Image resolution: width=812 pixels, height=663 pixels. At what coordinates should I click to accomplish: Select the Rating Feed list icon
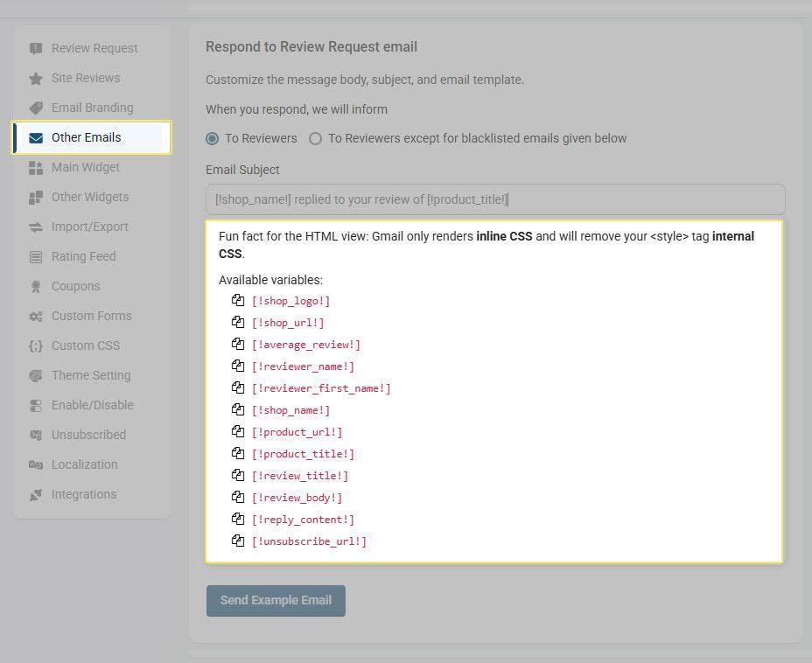point(35,256)
